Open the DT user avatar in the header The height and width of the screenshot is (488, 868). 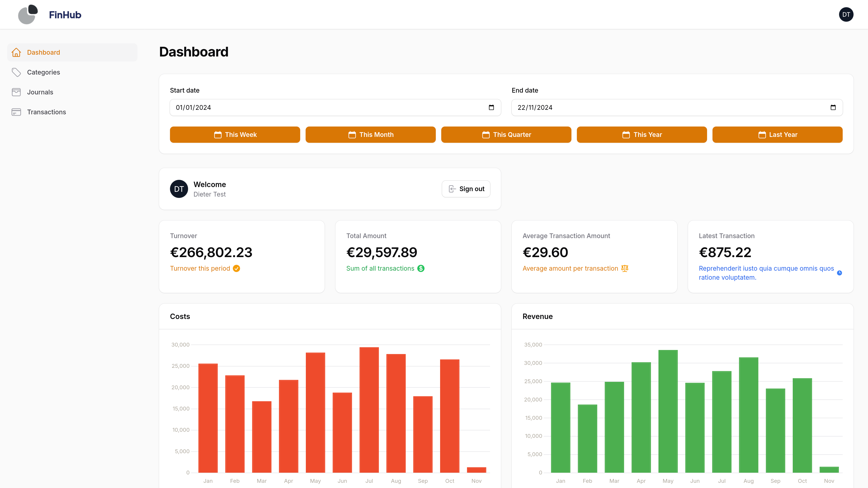846,14
